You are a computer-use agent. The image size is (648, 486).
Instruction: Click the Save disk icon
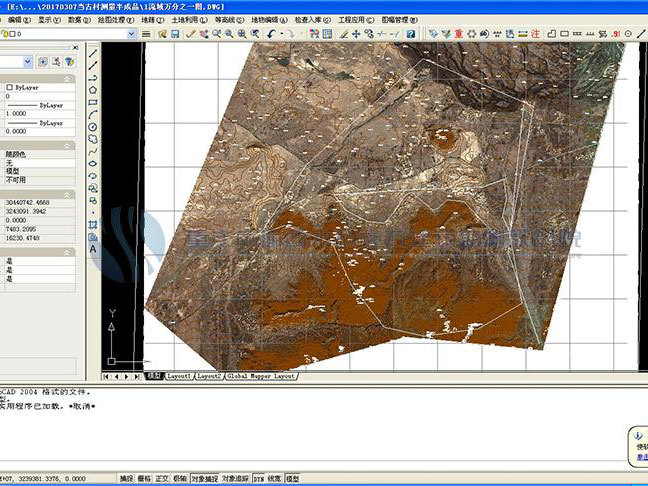175,34
